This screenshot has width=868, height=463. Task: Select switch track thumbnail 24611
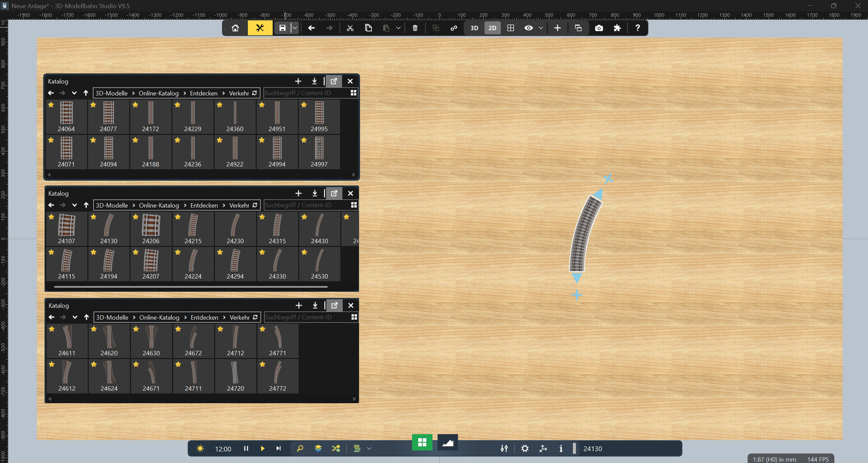tap(67, 341)
